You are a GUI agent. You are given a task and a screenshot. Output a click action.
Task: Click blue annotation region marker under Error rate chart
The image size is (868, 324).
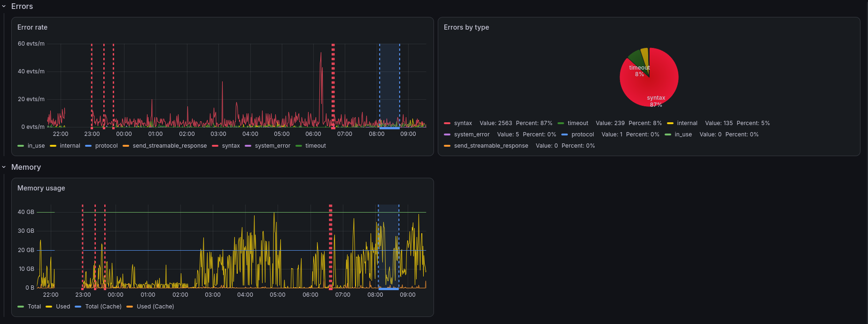click(389, 128)
